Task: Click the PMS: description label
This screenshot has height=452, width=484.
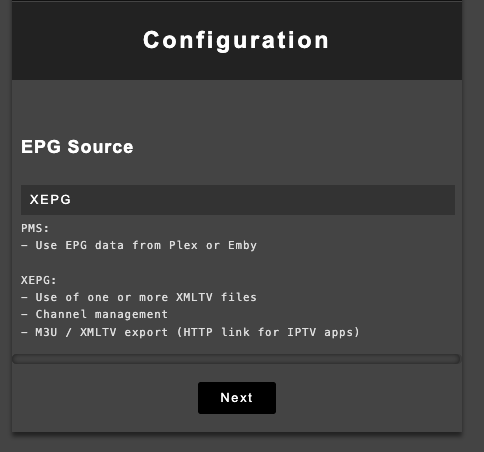Action: pos(35,228)
